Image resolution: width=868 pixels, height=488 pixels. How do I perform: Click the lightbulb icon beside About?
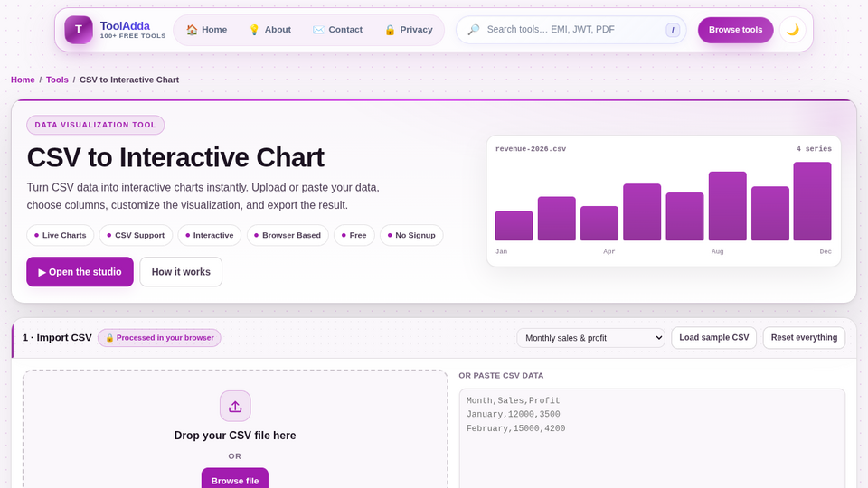coord(254,30)
